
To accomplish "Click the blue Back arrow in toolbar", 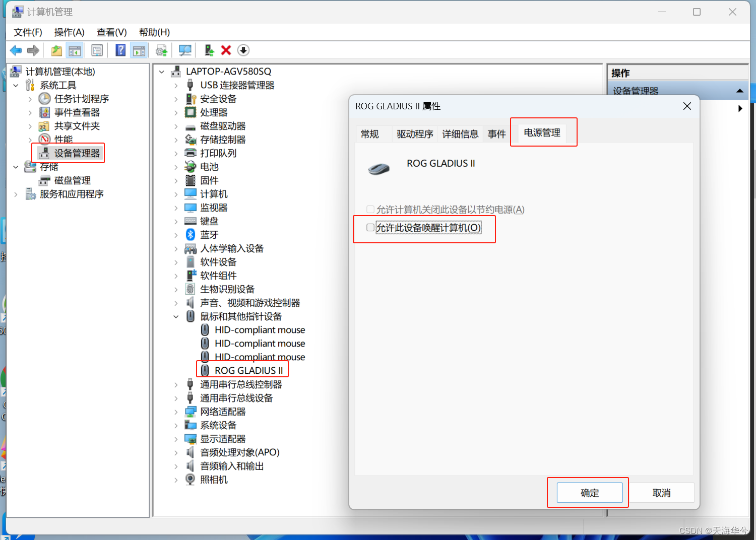I will click(x=16, y=50).
